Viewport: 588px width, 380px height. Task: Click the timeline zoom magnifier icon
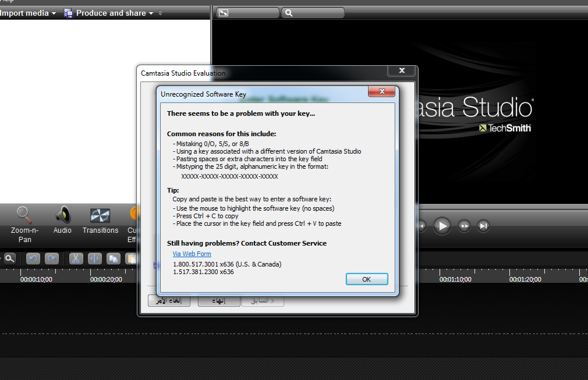click(x=10, y=258)
